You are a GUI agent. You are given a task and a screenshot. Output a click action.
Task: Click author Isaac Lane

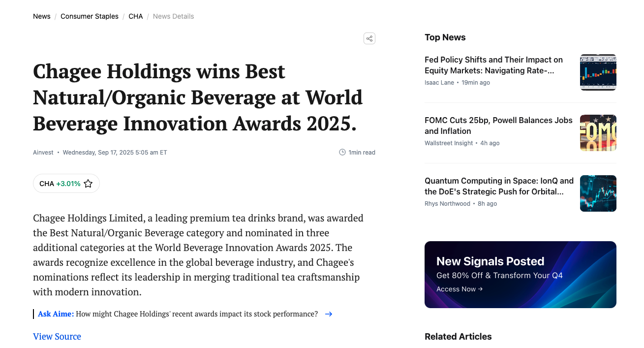(439, 83)
